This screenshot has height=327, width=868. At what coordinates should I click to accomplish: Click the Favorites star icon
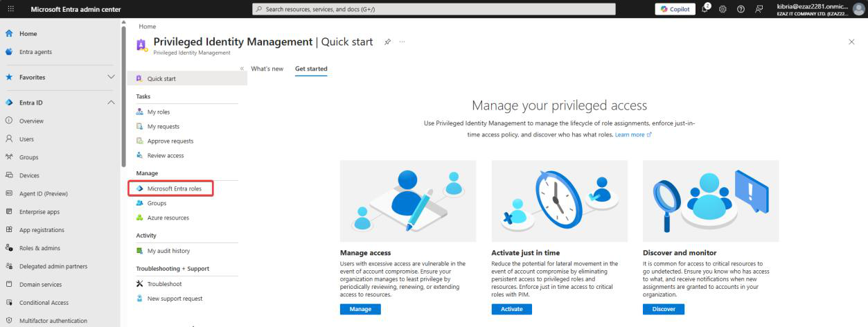(x=9, y=77)
